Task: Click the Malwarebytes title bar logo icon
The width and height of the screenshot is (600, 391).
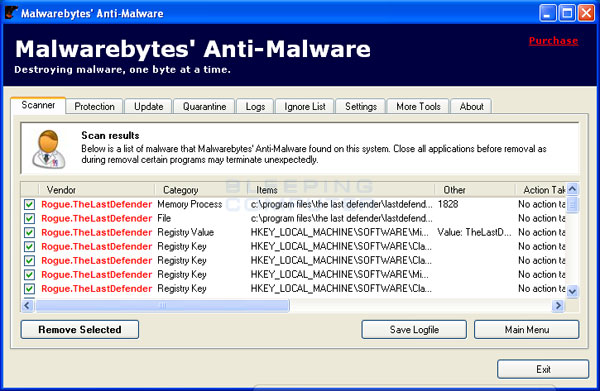Action: [11, 13]
